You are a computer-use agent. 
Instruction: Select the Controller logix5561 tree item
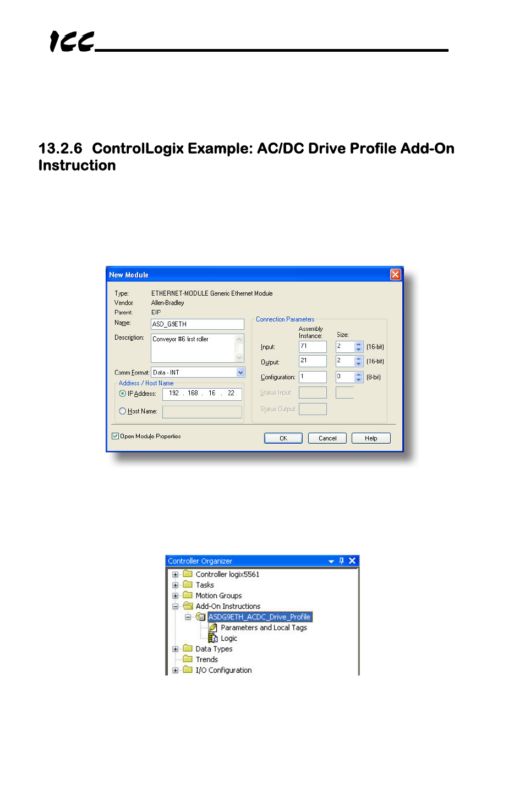227,574
